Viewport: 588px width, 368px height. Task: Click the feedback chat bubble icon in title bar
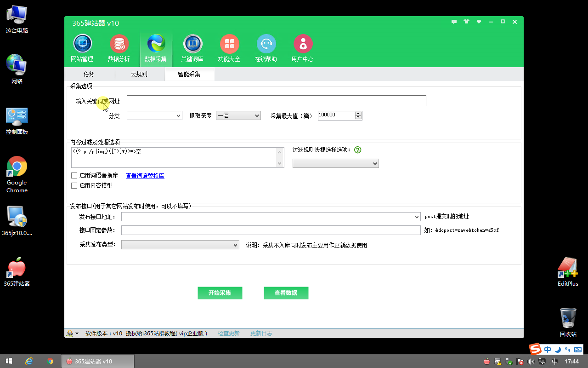point(454,22)
